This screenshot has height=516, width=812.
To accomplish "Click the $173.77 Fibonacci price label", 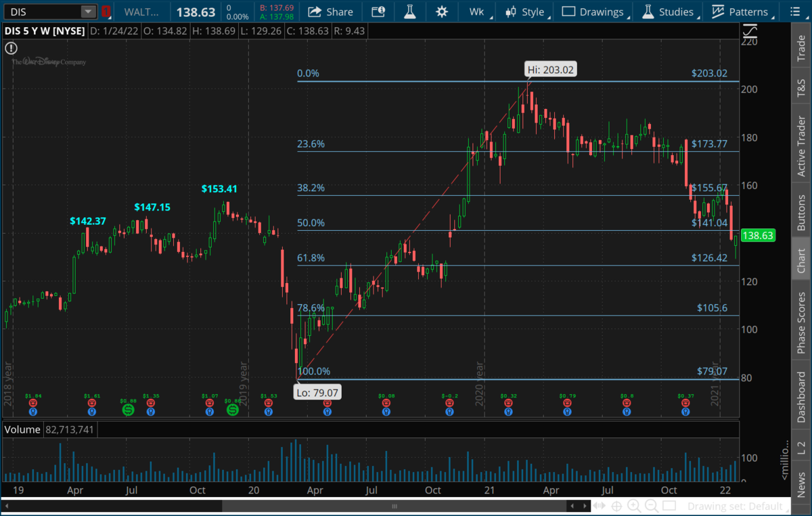I will (709, 144).
